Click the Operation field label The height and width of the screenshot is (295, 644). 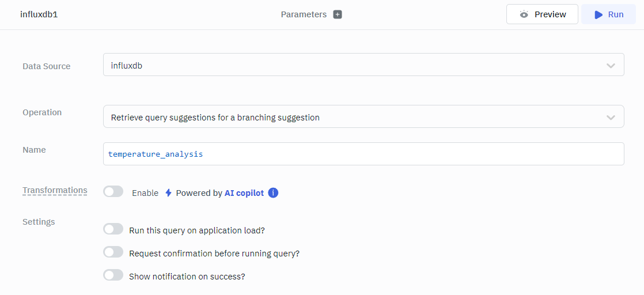pos(42,112)
